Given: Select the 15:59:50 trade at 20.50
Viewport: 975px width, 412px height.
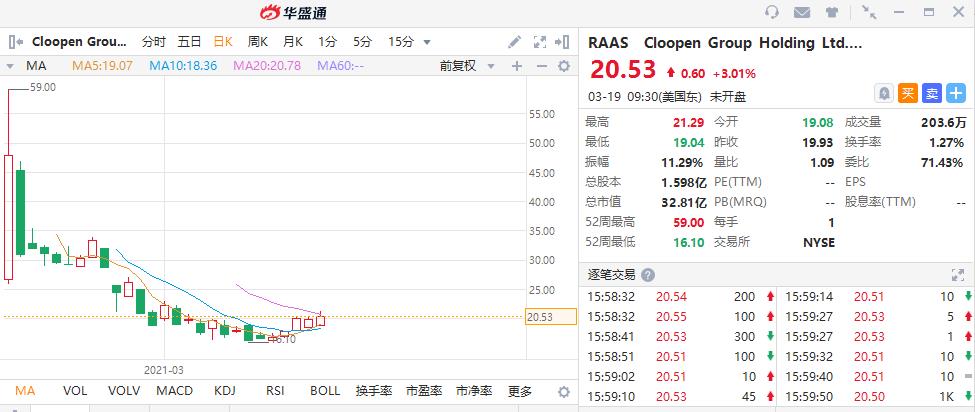Looking at the screenshot, I should (x=878, y=397).
